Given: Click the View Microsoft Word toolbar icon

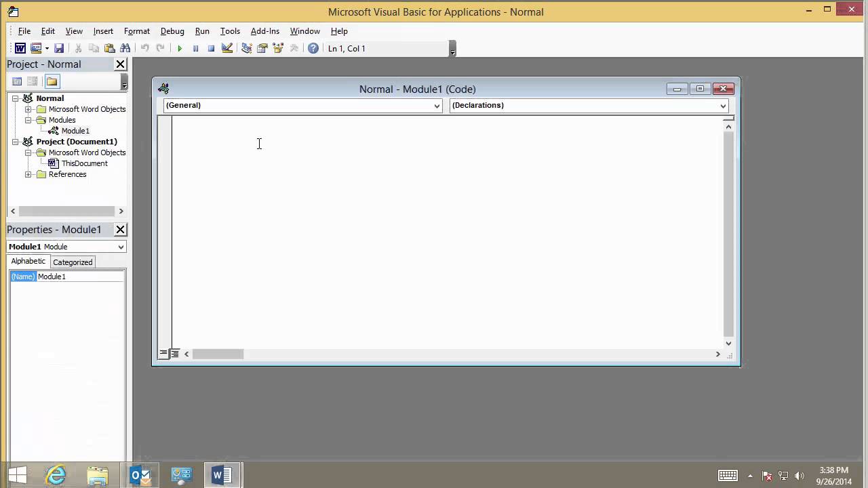Looking at the screenshot, I should (20, 48).
